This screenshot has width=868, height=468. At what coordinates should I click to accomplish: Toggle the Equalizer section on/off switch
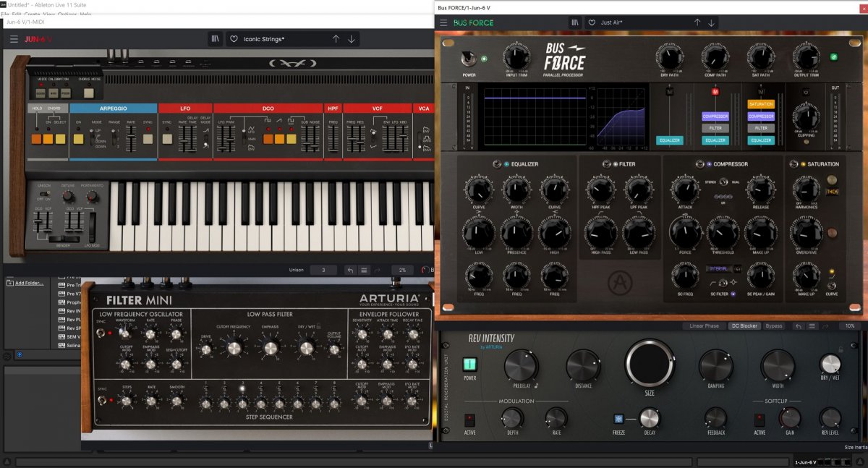tap(496, 164)
